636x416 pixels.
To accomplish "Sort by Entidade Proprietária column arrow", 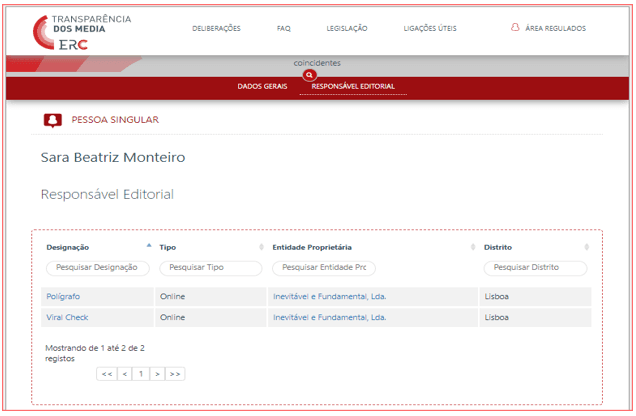I will tap(473, 247).
